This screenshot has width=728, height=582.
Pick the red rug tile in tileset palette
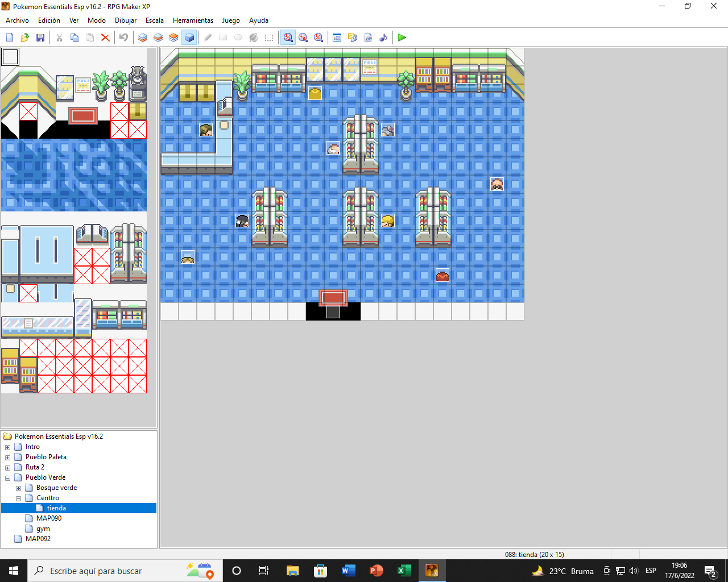[83, 116]
